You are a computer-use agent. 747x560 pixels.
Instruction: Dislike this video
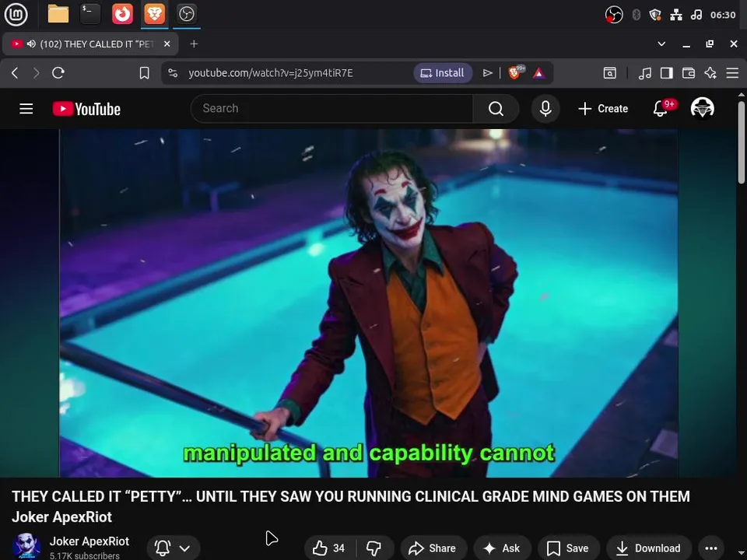click(x=374, y=548)
